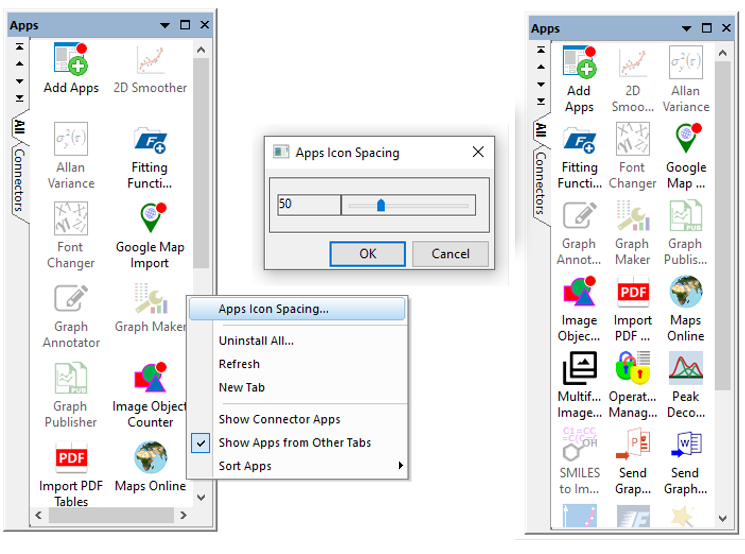Choose Apps Icon Spacing menu entry
The width and height of the screenshot is (745, 554).
click(273, 309)
